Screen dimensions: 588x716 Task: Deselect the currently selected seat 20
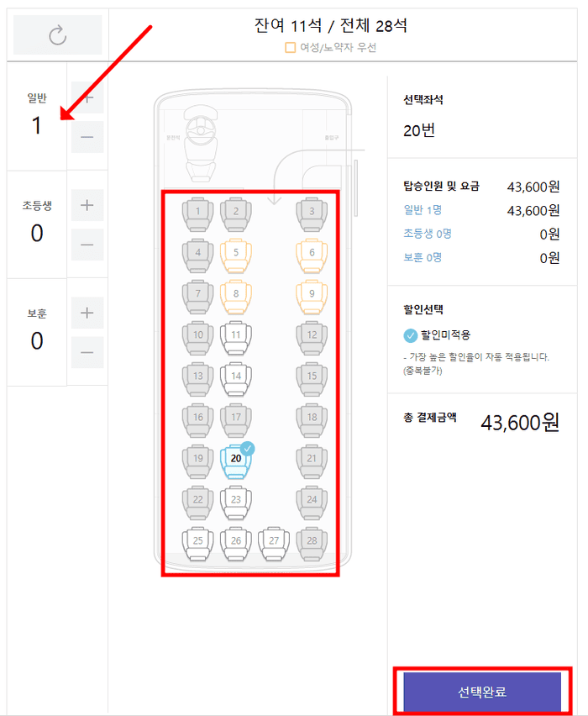coord(235,459)
